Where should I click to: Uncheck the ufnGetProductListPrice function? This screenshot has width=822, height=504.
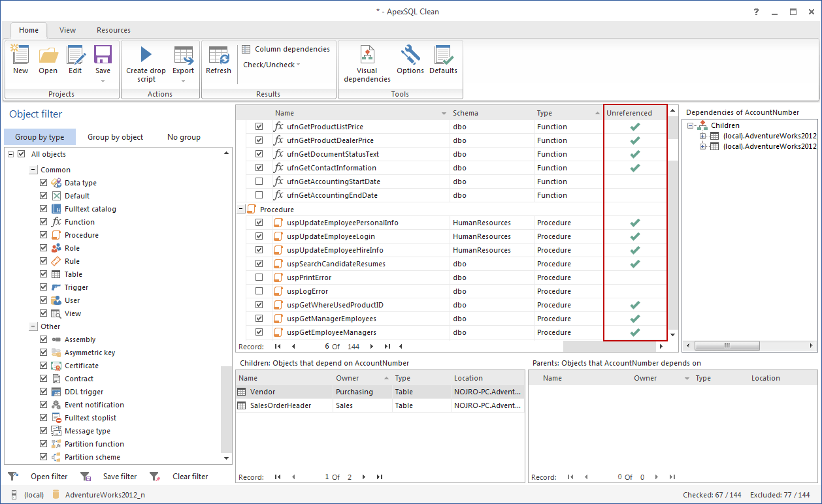(259, 127)
